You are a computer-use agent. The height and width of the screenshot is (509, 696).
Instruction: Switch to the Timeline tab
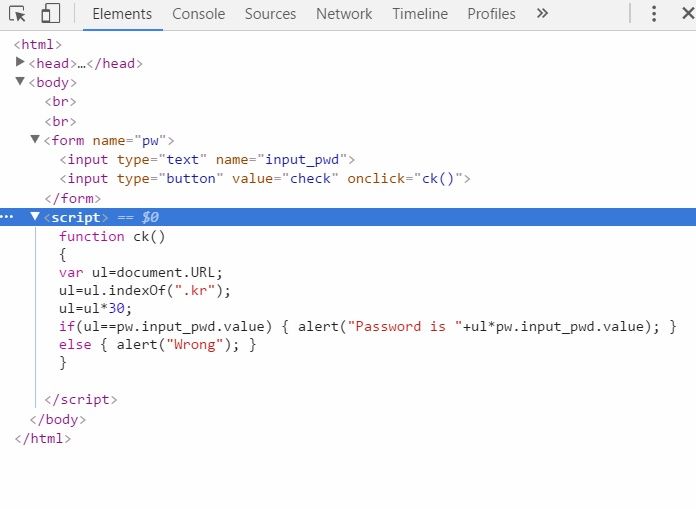coord(420,14)
